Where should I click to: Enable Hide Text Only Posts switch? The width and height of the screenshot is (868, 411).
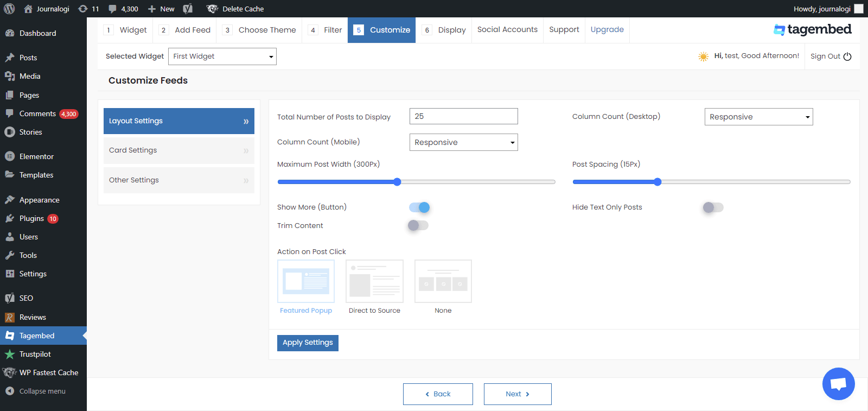click(713, 207)
